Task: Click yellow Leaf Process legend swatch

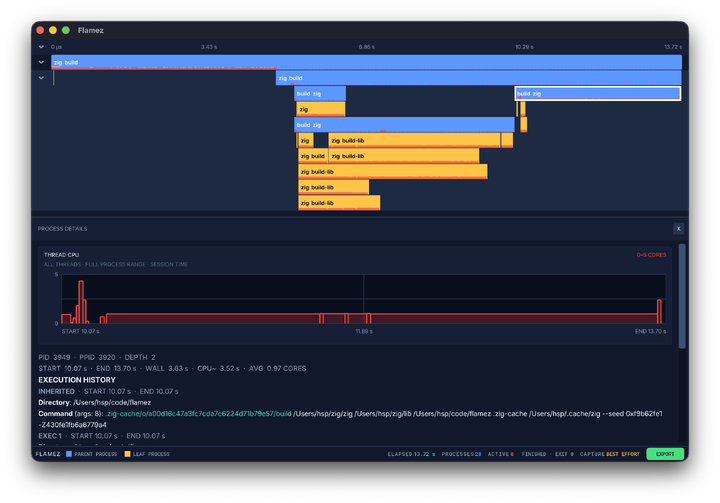Action: pyautogui.click(x=128, y=454)
